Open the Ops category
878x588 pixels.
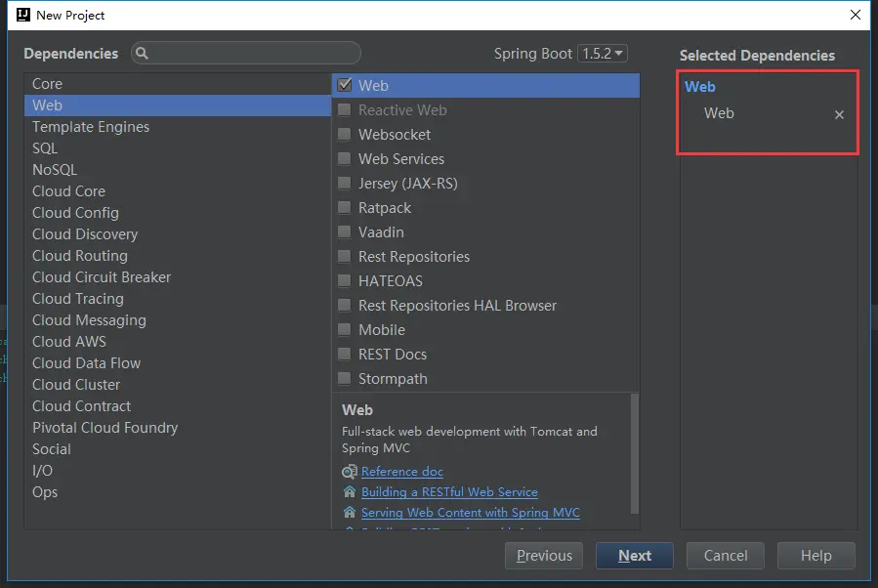[x=178, y=491]
